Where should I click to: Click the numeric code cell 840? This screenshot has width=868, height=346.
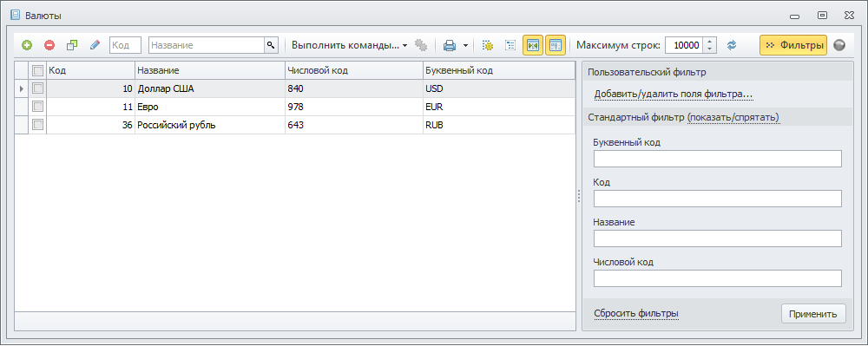tap(354, 88)
